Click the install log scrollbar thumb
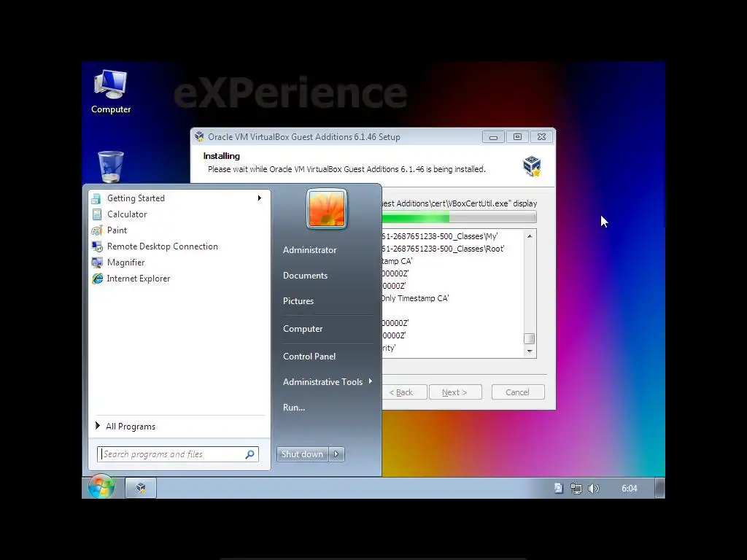 point(530,338)
